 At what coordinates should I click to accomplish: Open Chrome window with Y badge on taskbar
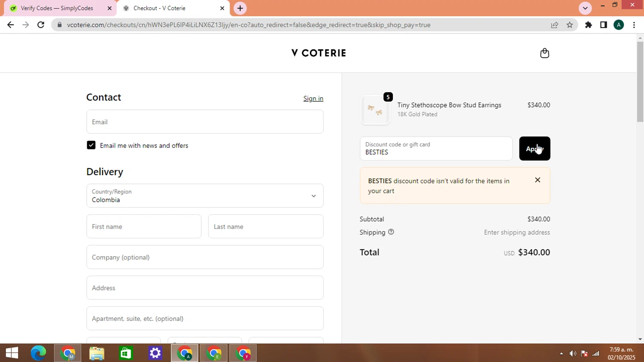point(243,353)
